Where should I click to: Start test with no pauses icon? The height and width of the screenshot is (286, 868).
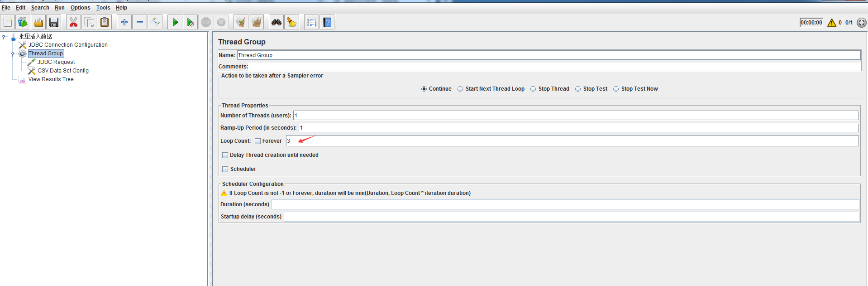pos(191,22)
